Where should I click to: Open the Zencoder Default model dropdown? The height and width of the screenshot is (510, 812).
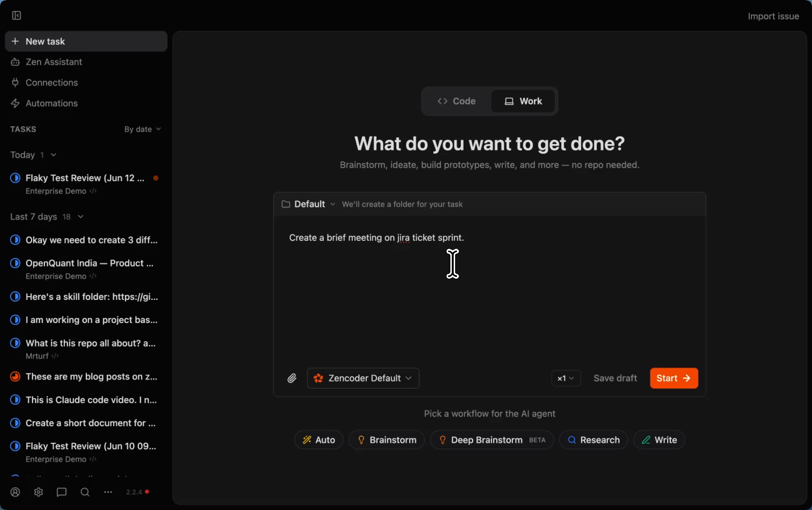pyautogui.click(x=363, y=378)
